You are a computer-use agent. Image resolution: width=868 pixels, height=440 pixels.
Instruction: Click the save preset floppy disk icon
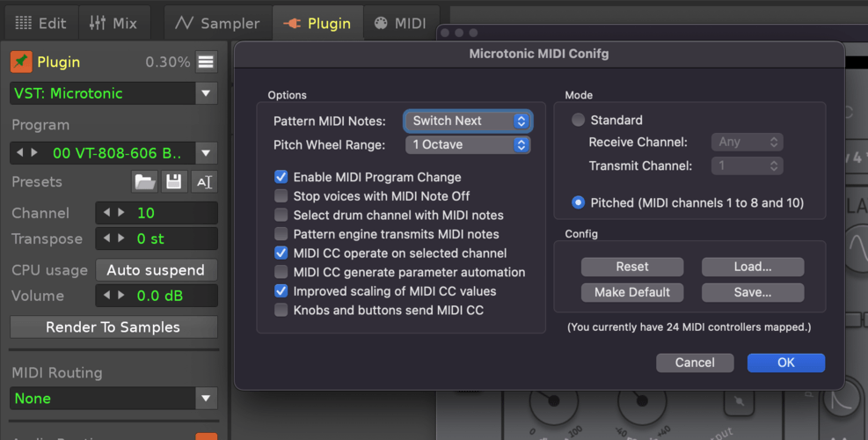174,182
